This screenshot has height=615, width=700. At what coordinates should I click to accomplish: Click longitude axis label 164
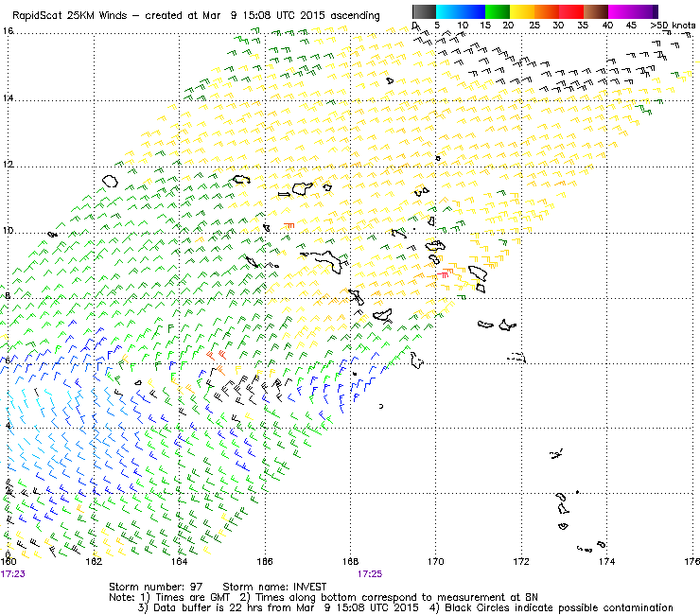click(x=179, y=561)
